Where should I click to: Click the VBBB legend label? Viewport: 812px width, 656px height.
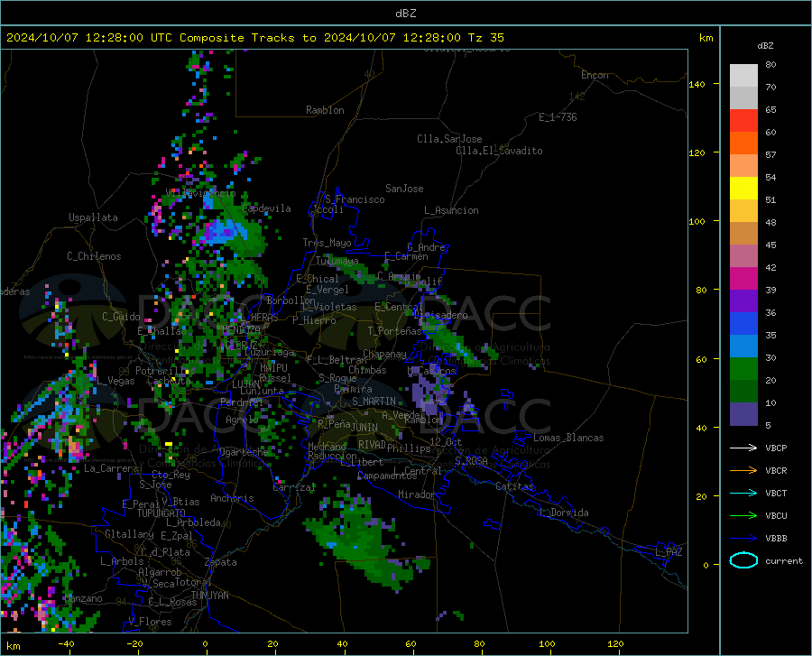click(776, 539)
